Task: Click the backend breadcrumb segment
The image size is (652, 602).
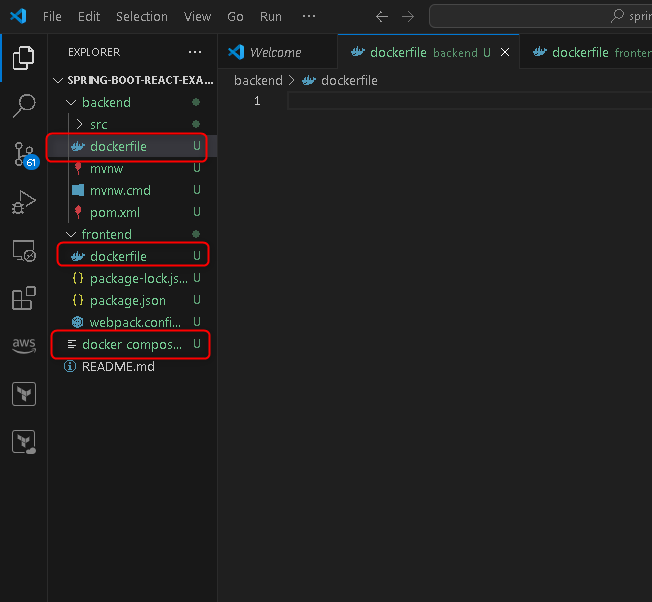Action: click(x=258, y=81)
